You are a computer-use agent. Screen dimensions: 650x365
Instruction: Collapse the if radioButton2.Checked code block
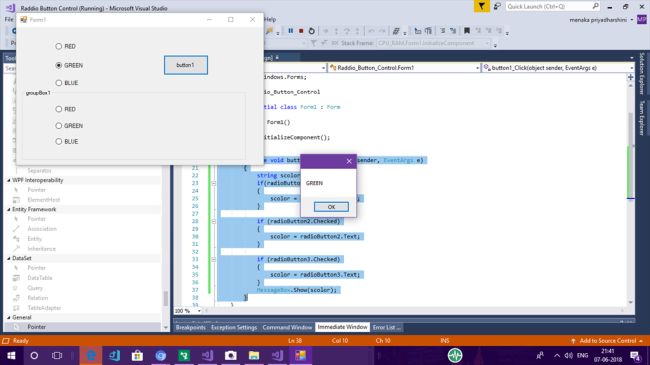tap(214, 221)
